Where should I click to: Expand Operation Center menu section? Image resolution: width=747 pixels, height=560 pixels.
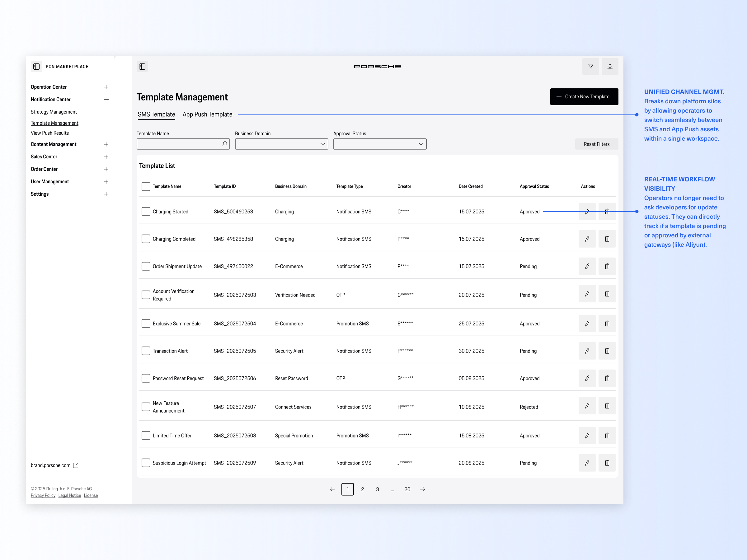click(106, 87)
